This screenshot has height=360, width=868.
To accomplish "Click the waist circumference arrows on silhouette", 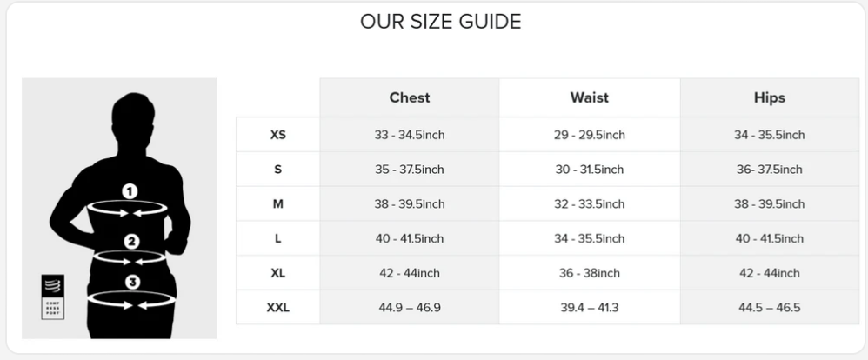I will (x=130, y=258).
